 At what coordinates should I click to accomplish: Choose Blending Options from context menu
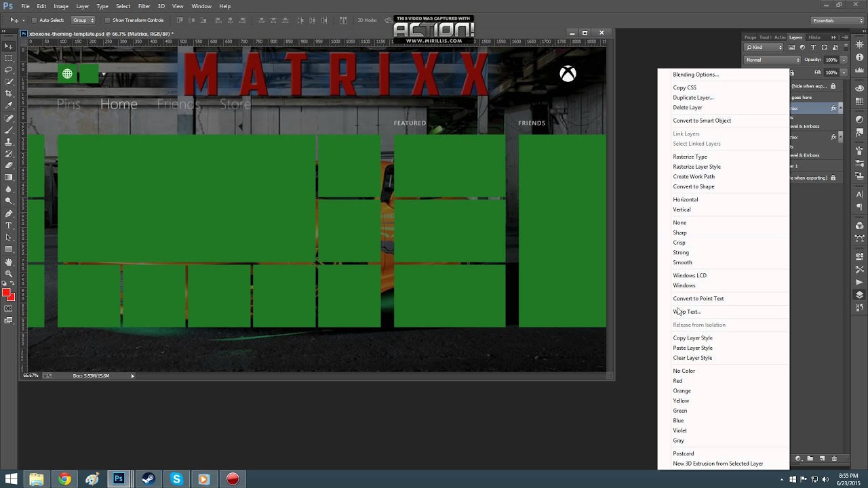click(x=696, y=75)
